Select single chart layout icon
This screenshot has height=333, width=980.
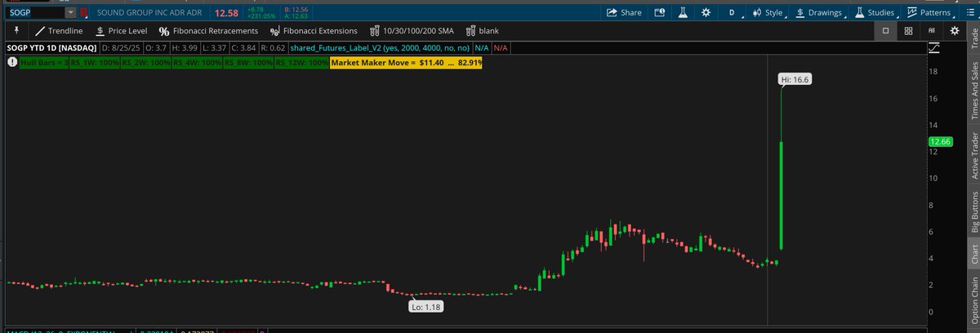(886, 30)
